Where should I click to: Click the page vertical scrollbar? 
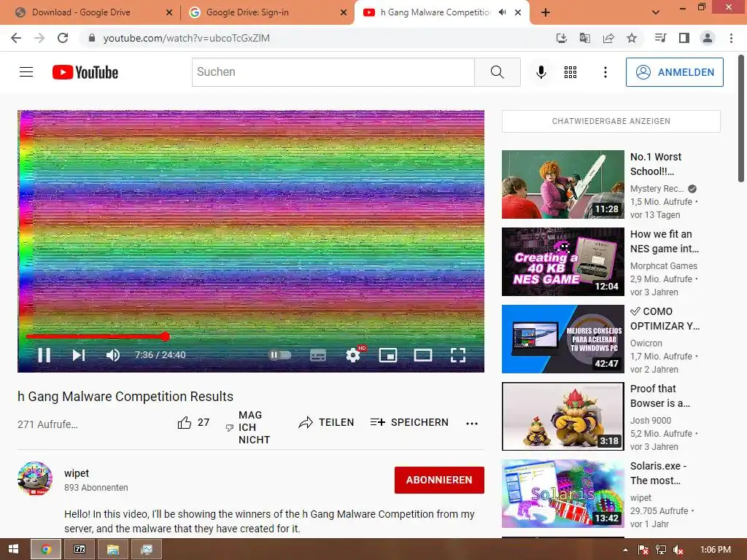(x=741, y=119)
